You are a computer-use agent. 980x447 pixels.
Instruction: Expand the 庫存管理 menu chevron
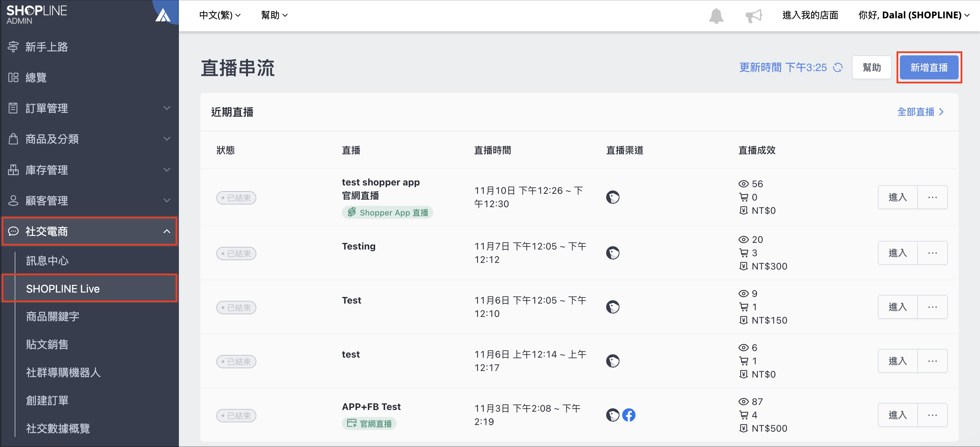167,170
